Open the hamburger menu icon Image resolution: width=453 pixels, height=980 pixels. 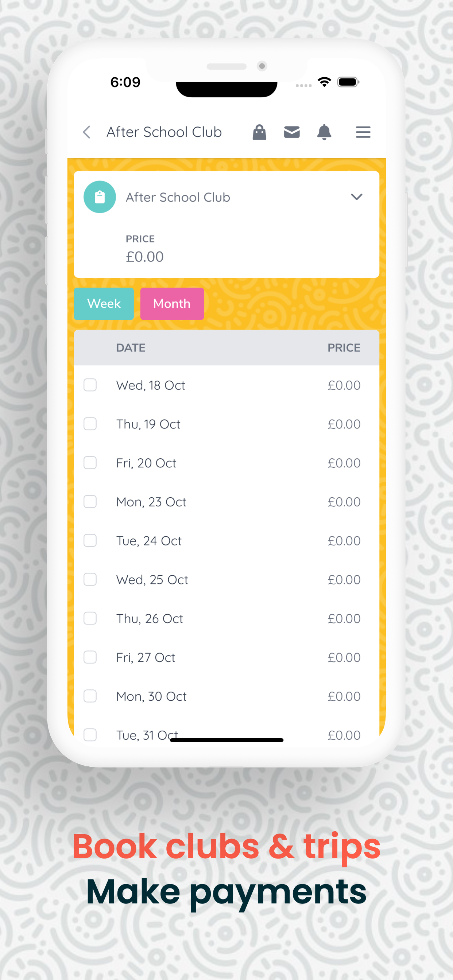(363, 132)
